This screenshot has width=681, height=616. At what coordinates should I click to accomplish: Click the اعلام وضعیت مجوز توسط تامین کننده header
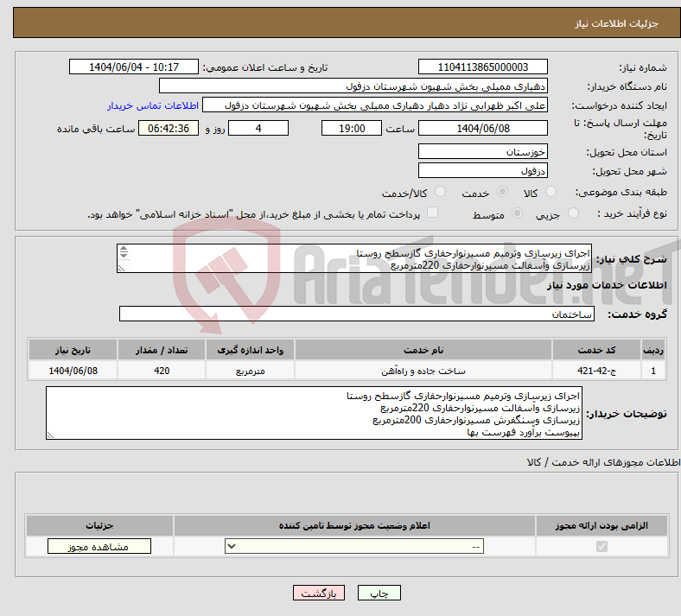[354, 525]
